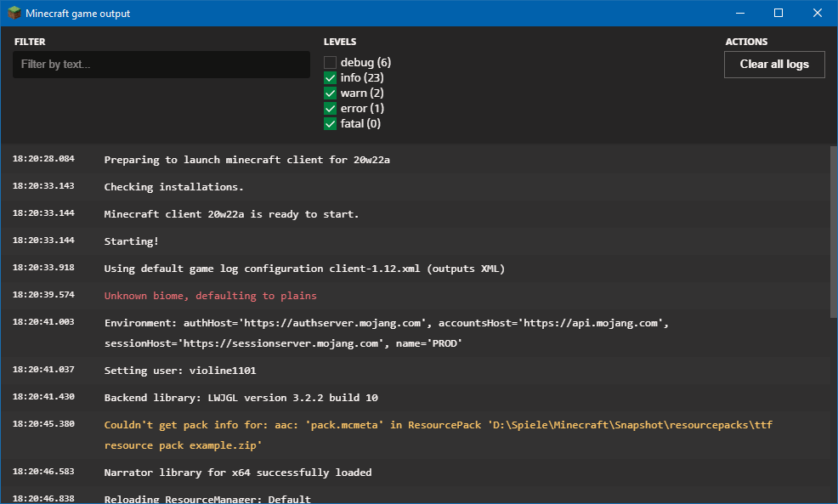The width and height of the screenshot is (838, 504).
Task: Disable the warn level checkbox
Action: [x=331, y=93]
